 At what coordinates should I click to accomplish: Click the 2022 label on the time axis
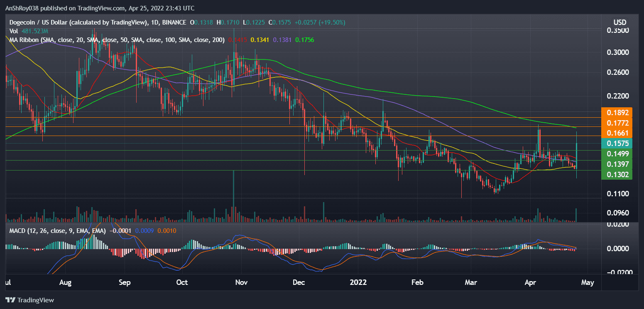[358, 282]
